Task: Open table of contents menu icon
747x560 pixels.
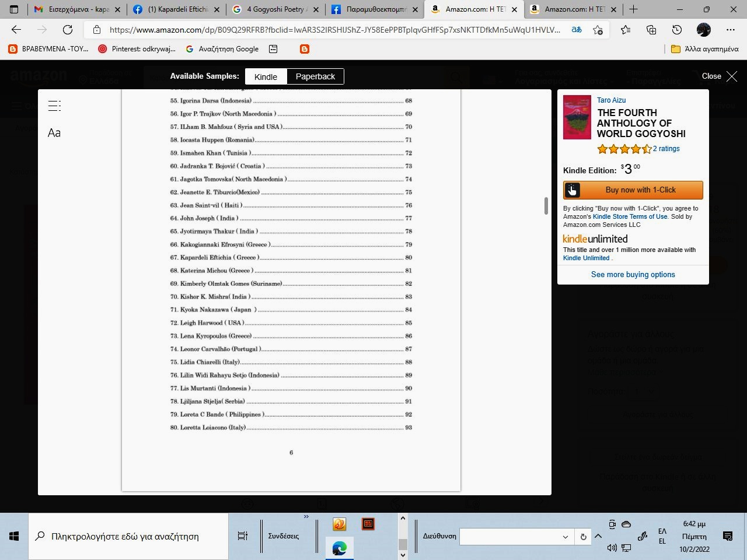Action: (x=54, y=106)
